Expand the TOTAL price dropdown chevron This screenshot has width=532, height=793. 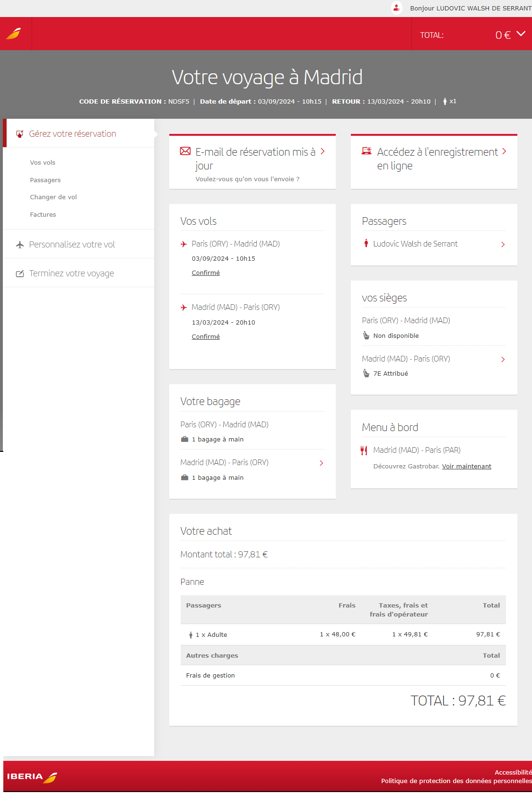click(521, 34)
